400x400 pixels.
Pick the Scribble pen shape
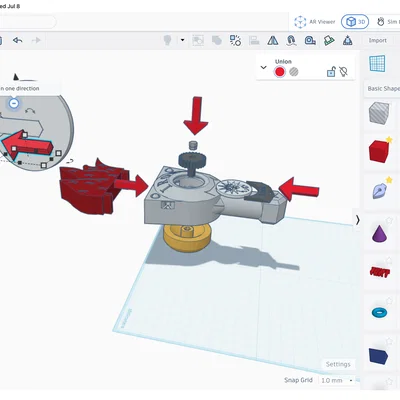(x=379, y=191)
